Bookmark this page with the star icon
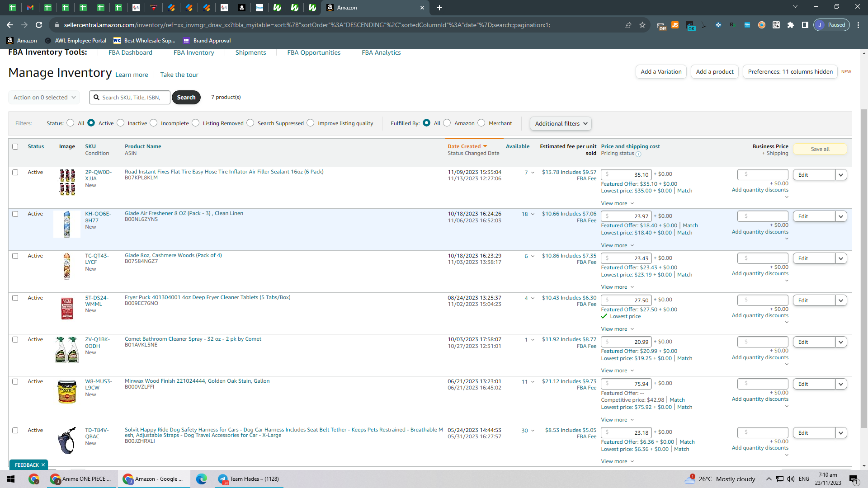This screenshot has height=488, width=868. point(642,25)
